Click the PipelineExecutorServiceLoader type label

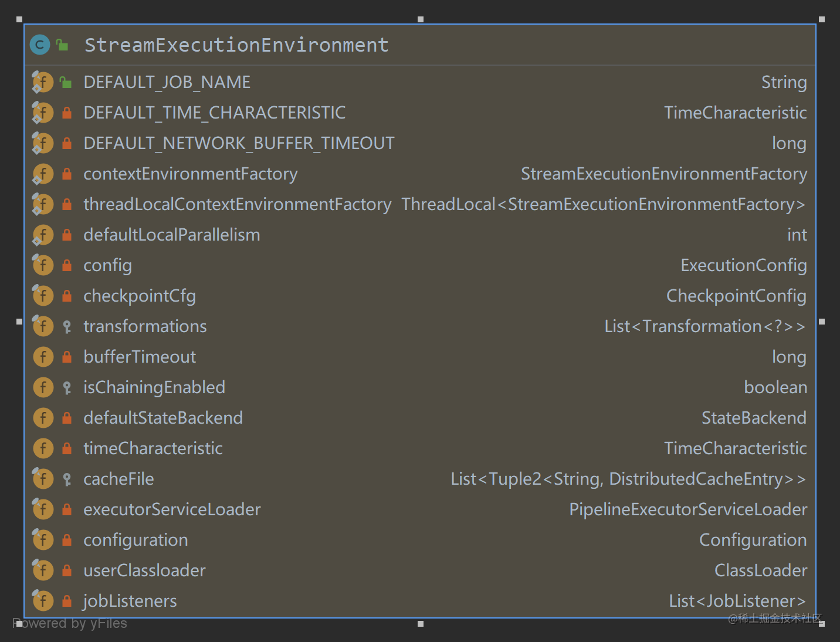point(688,509)
